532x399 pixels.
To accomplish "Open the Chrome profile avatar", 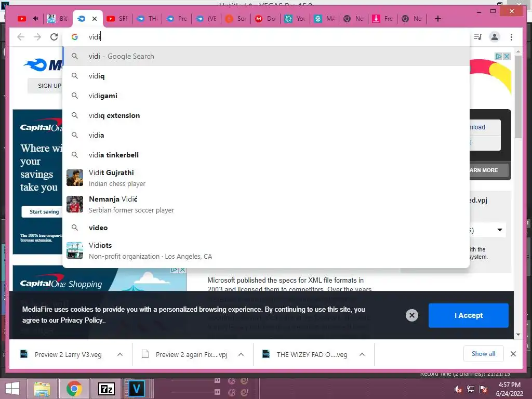I will click(x=495, y=37).
